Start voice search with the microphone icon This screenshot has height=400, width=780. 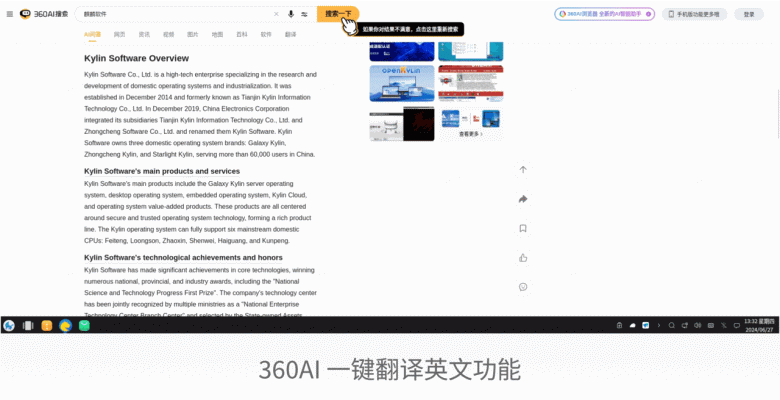[x=291, y=14]
